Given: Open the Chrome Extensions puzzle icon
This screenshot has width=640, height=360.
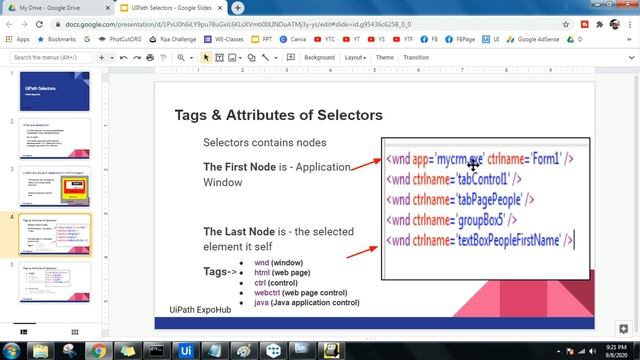Looking at the screenshot, I should click(x=599, y=24).
